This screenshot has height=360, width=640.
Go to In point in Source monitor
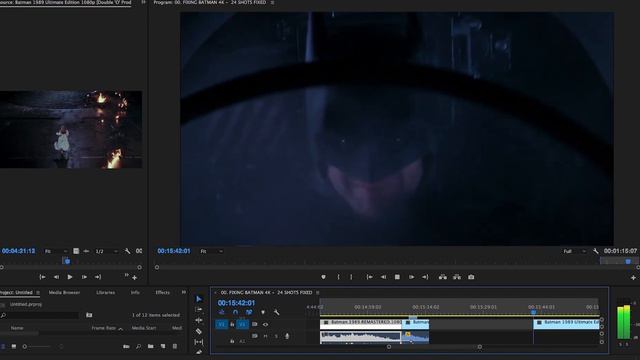click(x=42, y=277)
